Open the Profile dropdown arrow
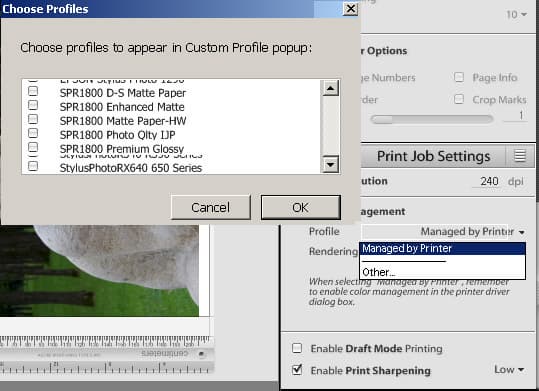Image resolution: width=539 pixels, height=391 pixels. pyautogui.click(x=521, y=232)
